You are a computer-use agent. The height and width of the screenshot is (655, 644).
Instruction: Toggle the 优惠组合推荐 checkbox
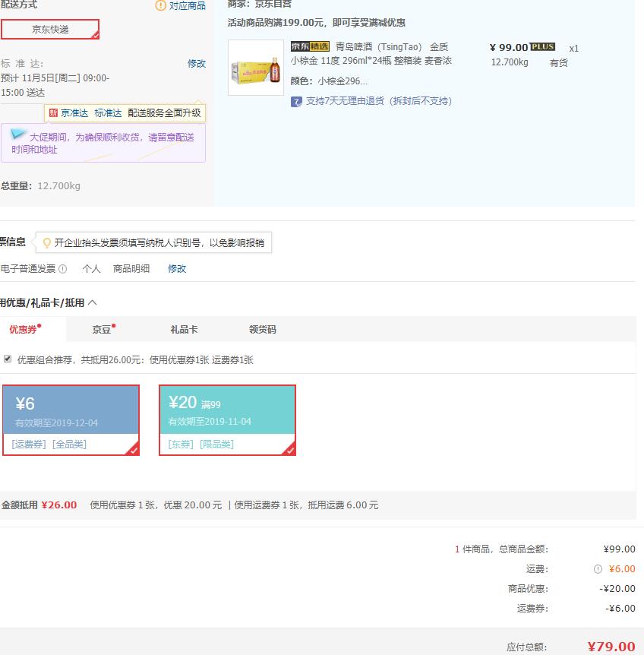point(8,359)
